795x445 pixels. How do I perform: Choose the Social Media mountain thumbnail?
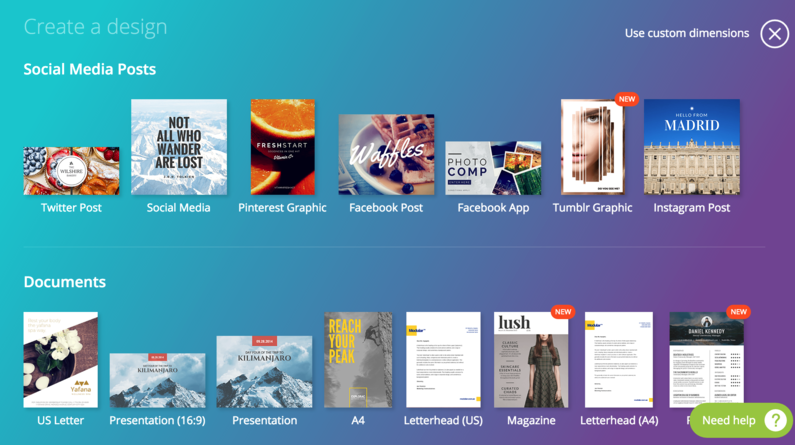tap(179, 147)
